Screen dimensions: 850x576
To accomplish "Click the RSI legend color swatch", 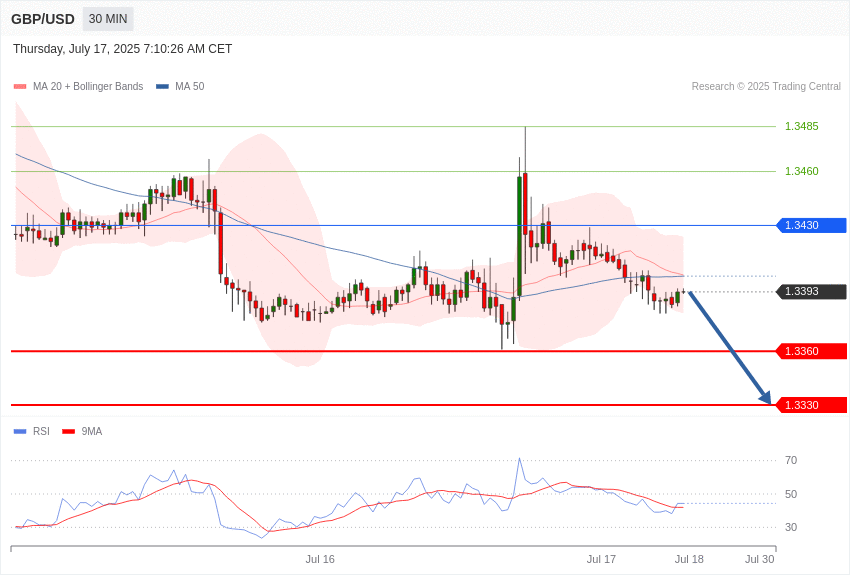I will tap(20, 432).
